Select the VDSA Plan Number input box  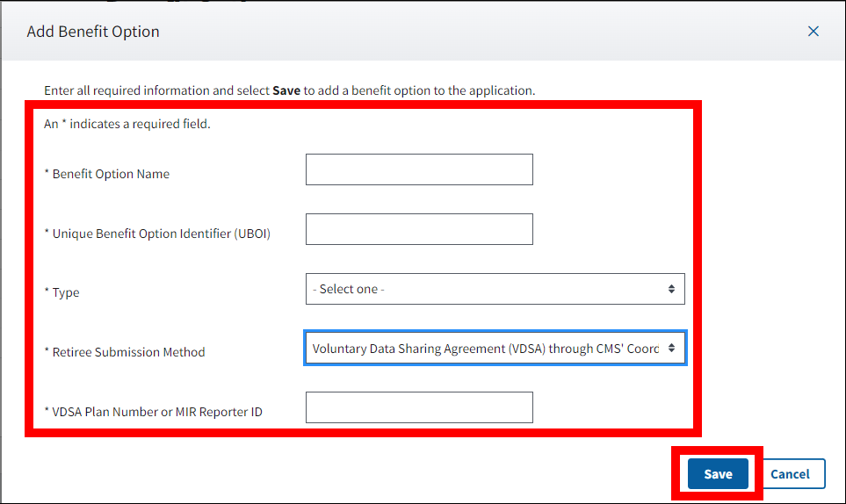[419, 407]
